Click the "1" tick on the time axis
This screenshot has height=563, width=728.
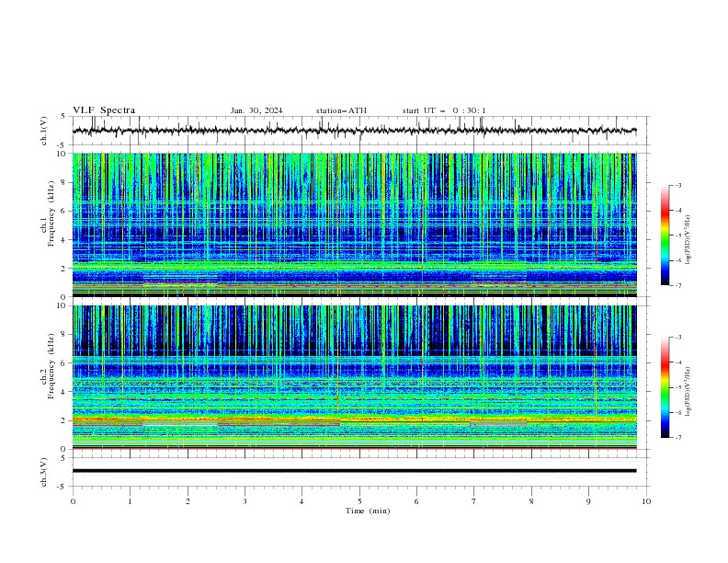[130, 501]
